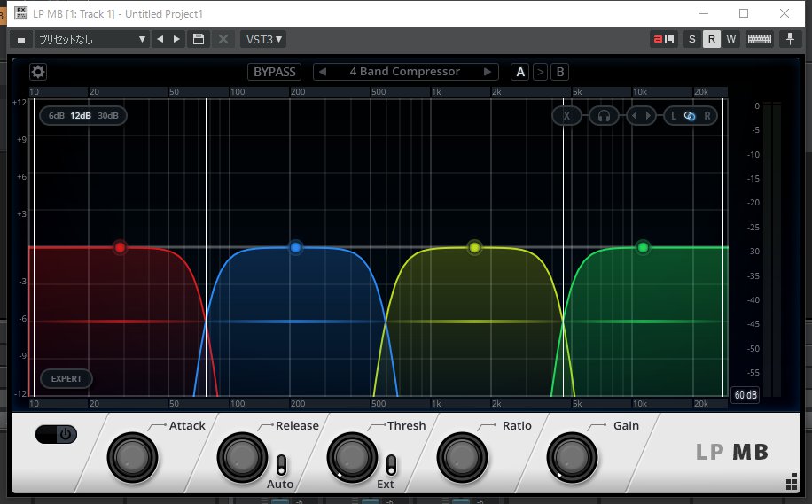Screen dimensions: 812x504
Task: Set display range to 6dB
Action: (x=57, y=115)
